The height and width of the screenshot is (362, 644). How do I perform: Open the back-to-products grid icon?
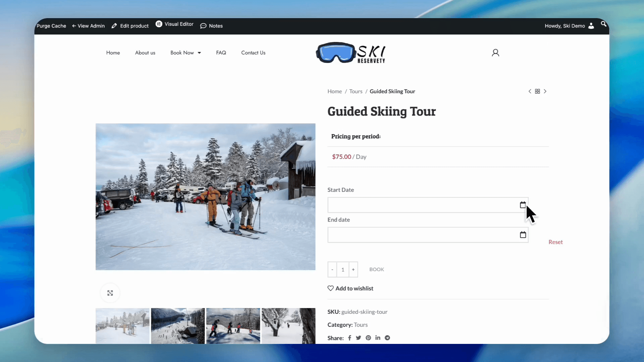pyautogui.click(x=537, y=91)
